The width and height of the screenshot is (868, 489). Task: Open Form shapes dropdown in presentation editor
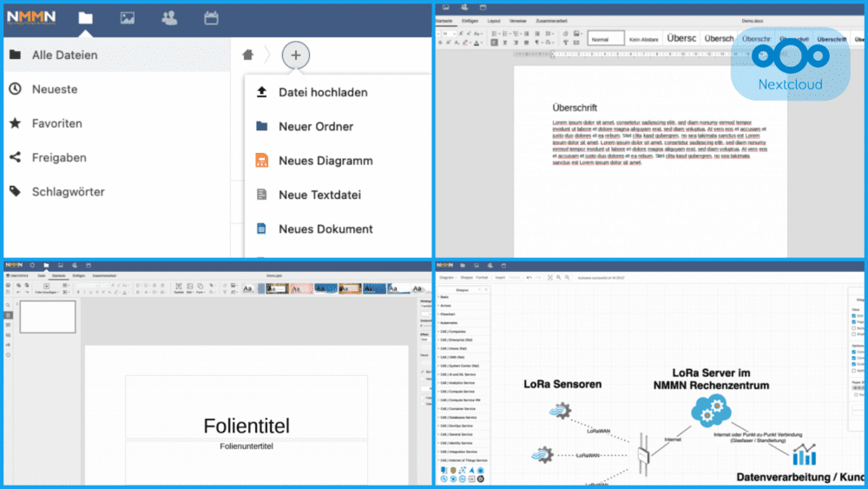click(x=201, y=288)
